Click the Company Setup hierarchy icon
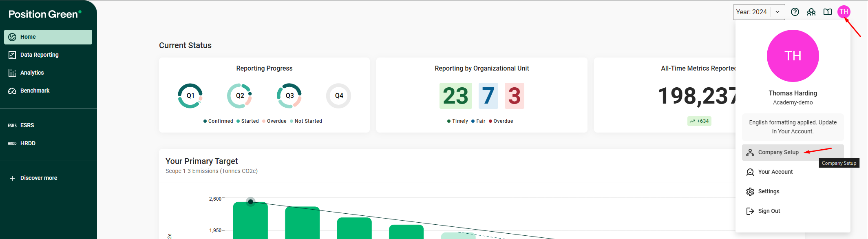The width and height of the screenshot is (868, 239). tap(750, 153)
